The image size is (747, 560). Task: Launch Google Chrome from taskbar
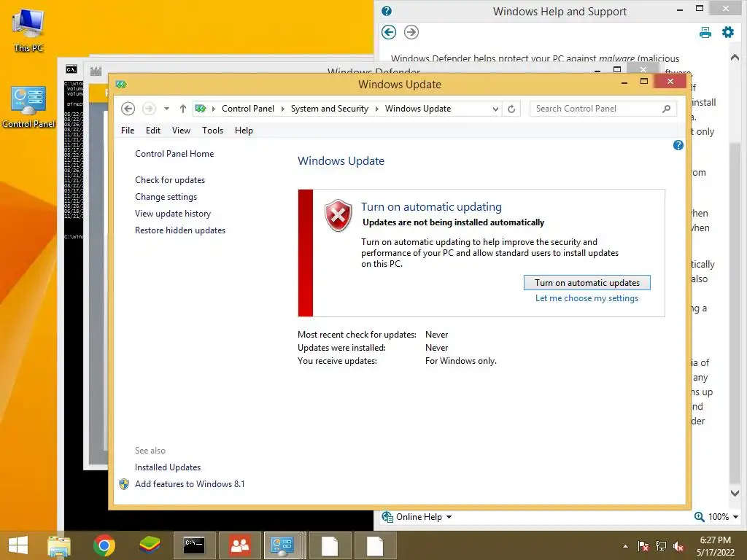point(104,545)
